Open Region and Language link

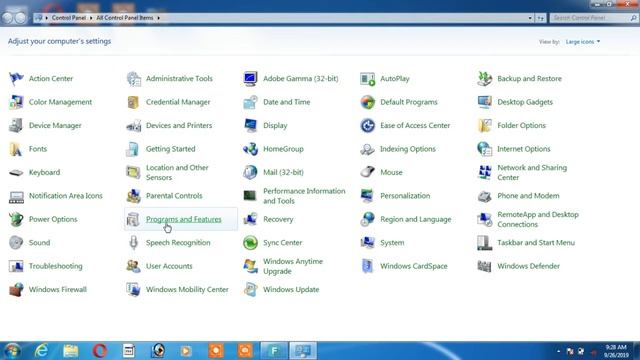pyautogui.click(x=416, y=219)
